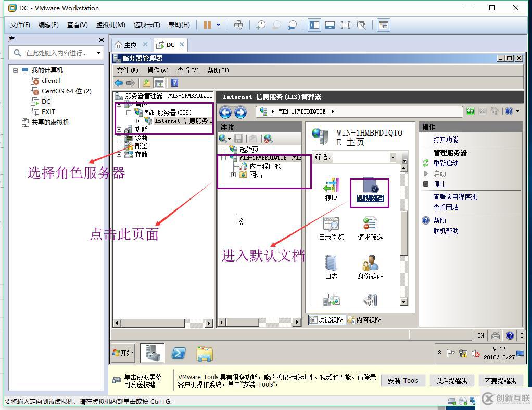Open 查看(V) menu in Server Manager
This screenshot has height=410, width=532.
(x=187, y=70)
